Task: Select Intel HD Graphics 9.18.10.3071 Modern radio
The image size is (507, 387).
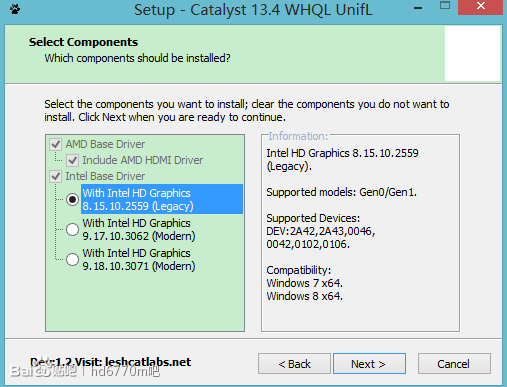Action: (72, 259)
